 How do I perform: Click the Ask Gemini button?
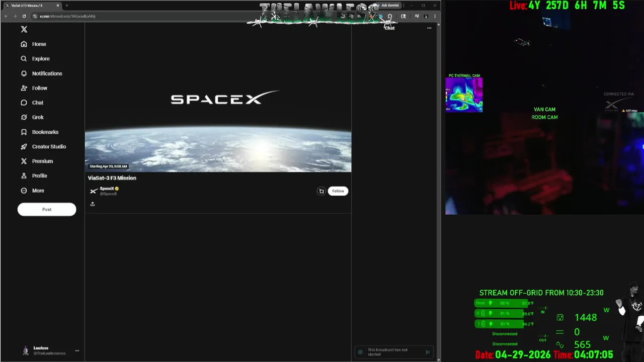pyautogui.click(x=389, y=6)
